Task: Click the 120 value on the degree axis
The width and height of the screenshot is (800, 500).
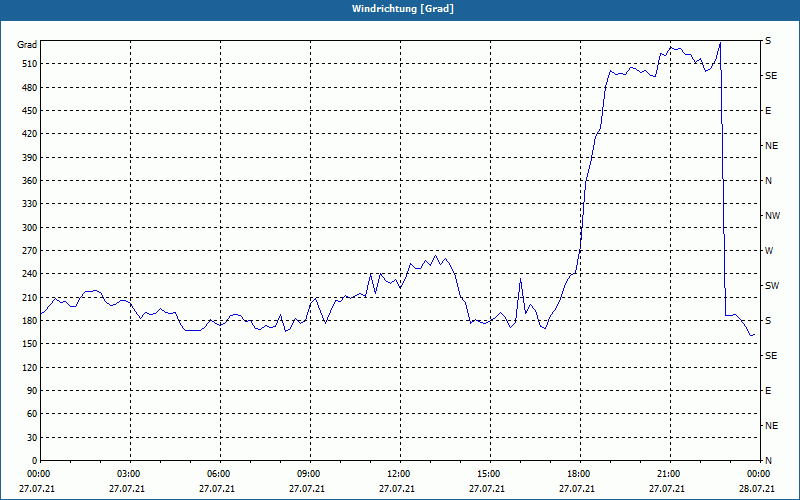Action: 29,367
